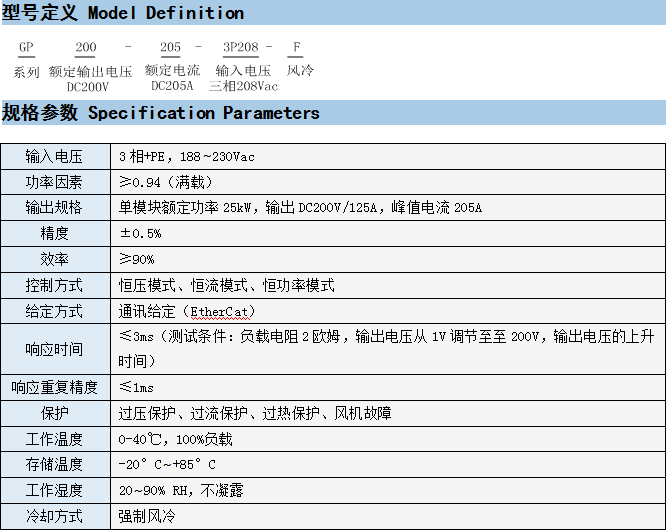Select the '输入电压' table row header
The height and width of the screenshot is (530, 666).
(56, 157)
